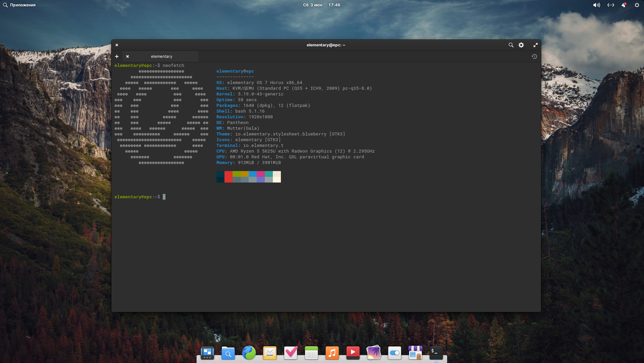This screenshot has height=363, width=644.
Task: Click the terminal title 'elementary@epc: ~'
Action: click(326, 45)
